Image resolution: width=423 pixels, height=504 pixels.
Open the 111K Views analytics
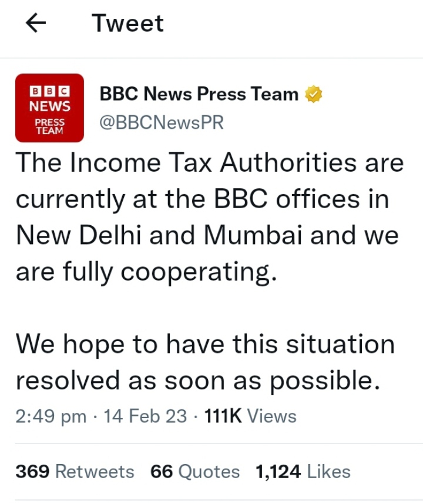250,416
